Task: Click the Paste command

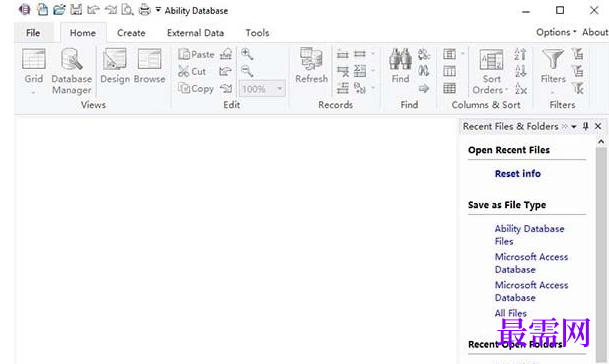Action: [x=196, y=54]
